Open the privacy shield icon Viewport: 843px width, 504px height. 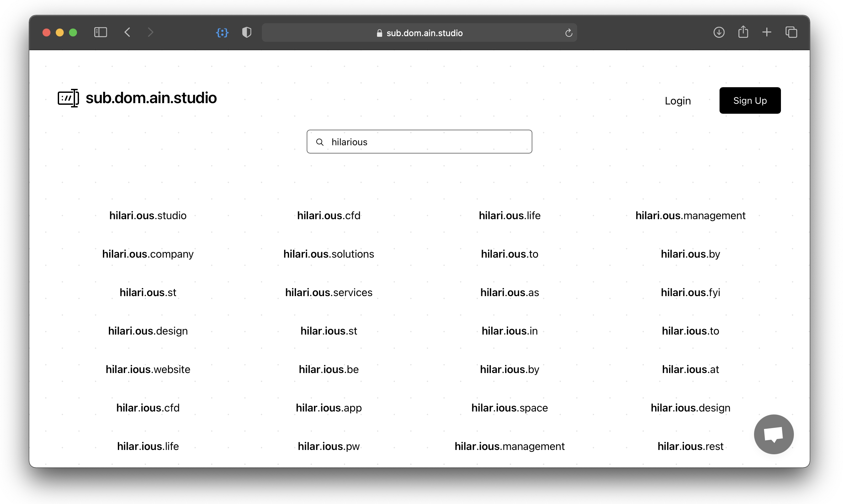tap(247, 32)
